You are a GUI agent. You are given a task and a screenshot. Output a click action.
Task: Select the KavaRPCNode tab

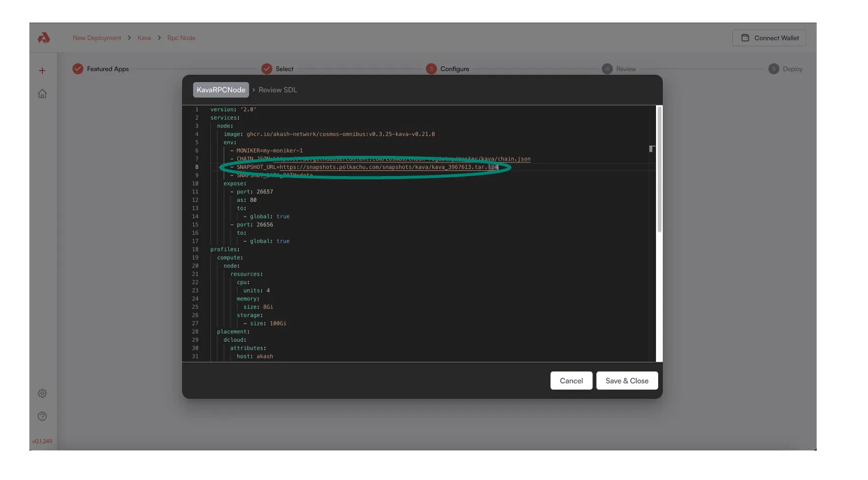pos(221,90)
